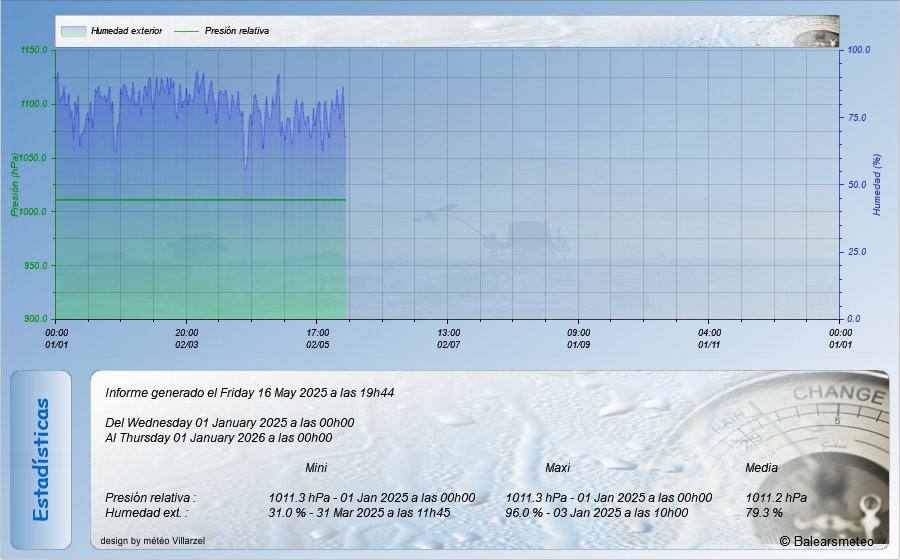Click the 'Humedad exterior' legend label
Image resolution: width=900 pixels, height=560 pixels.
click(126, 31)
